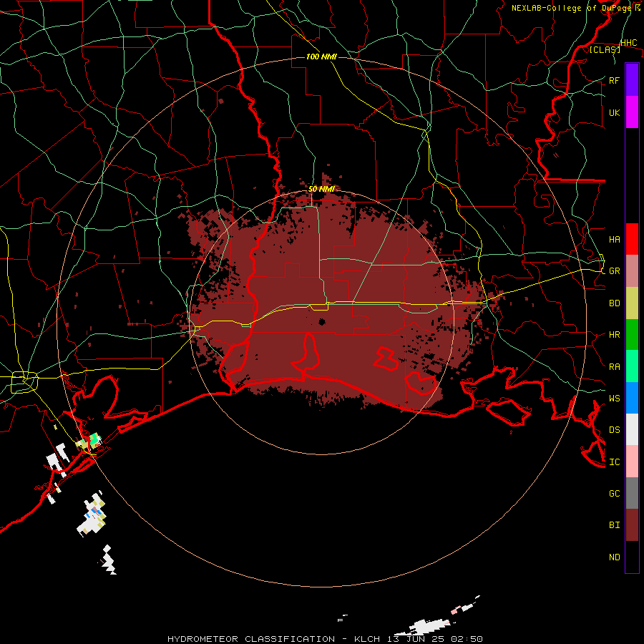
Task: Click the 'IC' legend label
Action: click(614, 462)
